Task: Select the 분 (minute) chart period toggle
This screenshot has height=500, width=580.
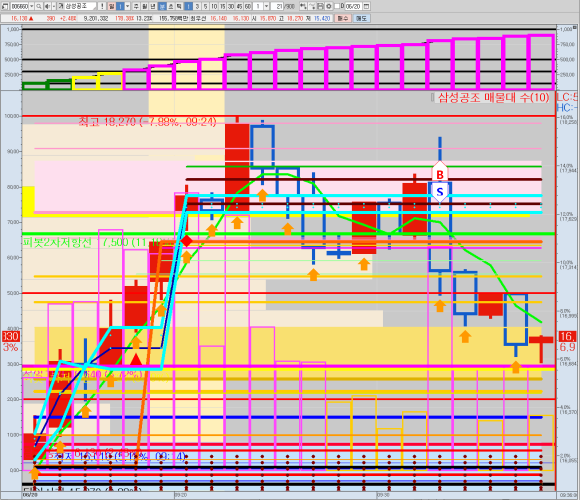Action: click(162, 6)
